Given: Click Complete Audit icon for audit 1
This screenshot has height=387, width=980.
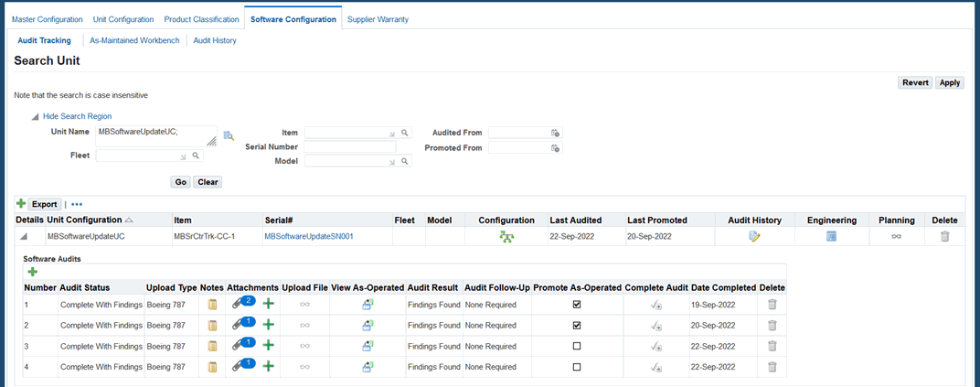Looking at the screenshot, I should click(x=656, y=305).
